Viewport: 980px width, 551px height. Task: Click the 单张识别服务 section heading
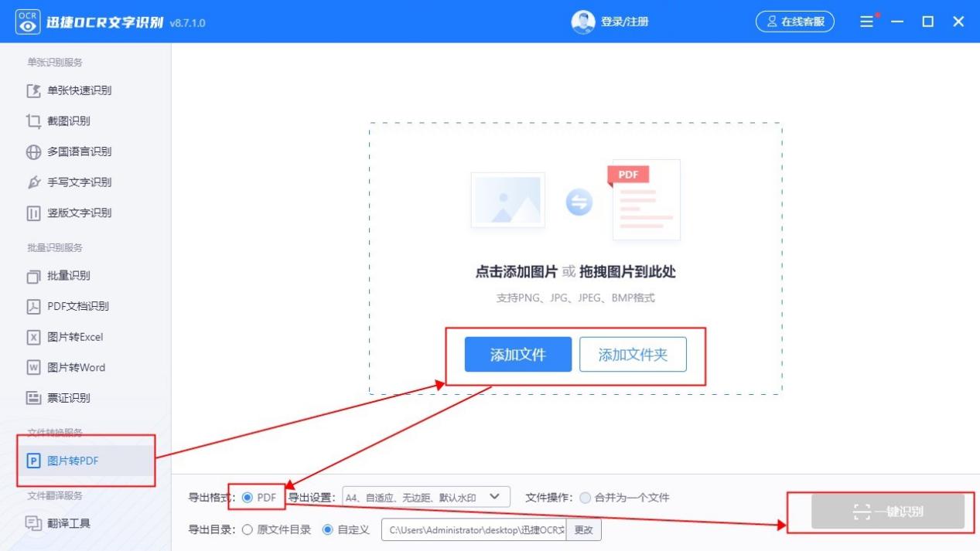[x=54, y=62]
